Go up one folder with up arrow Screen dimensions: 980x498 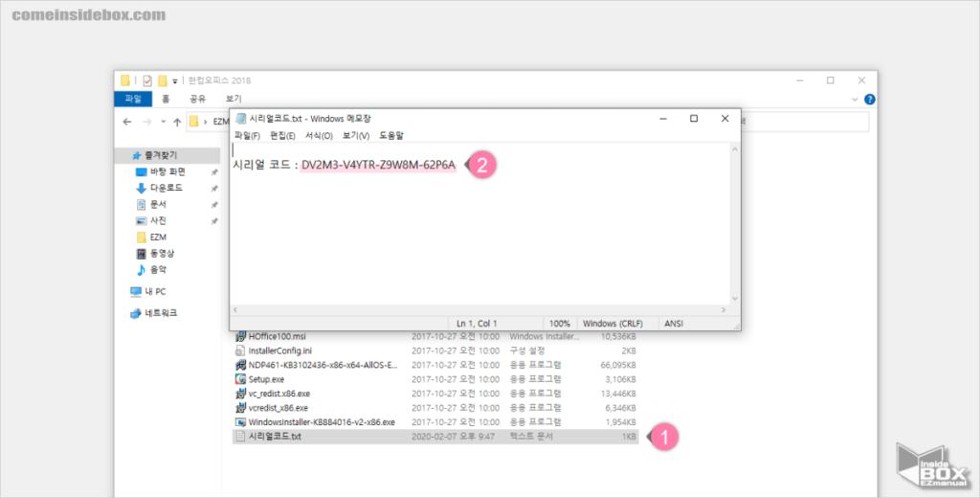177,122
